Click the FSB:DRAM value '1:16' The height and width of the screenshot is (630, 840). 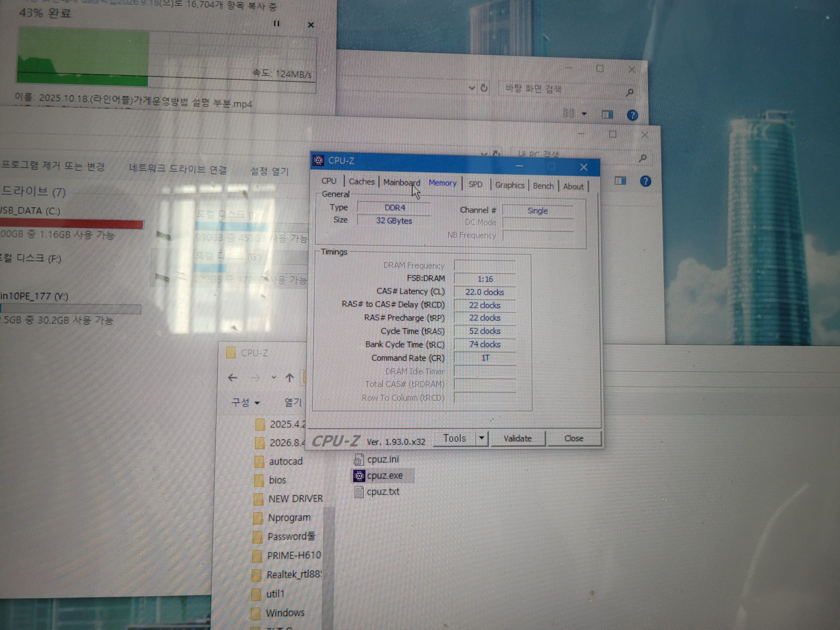click(x=485, y=279)
